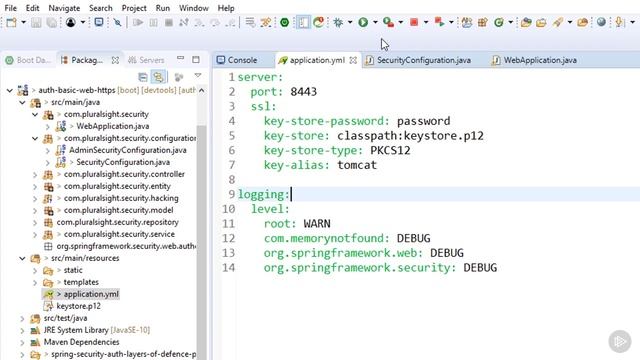Click the green Run button icon
This screenshot has width=640, height=360.
363,22
